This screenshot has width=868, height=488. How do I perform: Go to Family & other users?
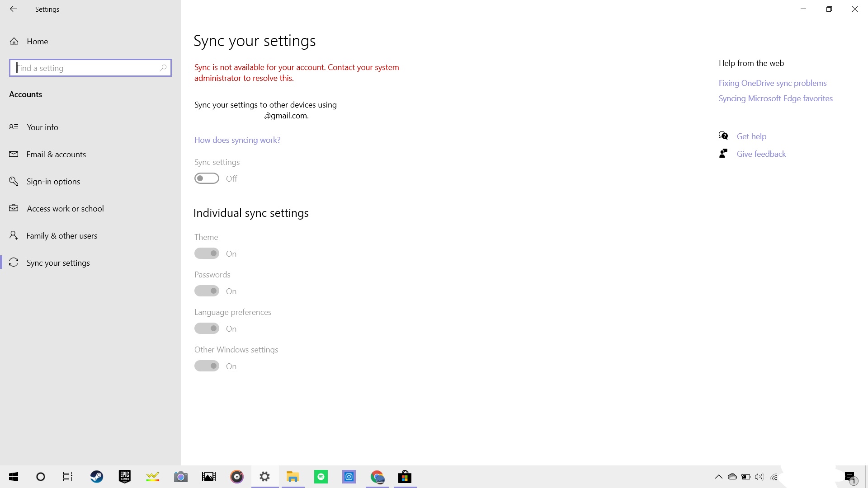[61, 236]
